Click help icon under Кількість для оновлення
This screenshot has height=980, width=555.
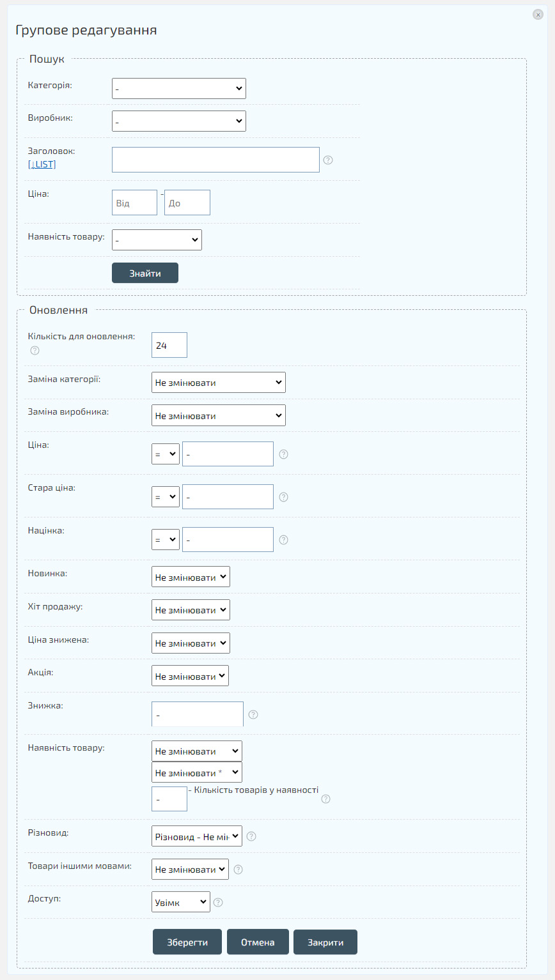[x=35, y=350]
